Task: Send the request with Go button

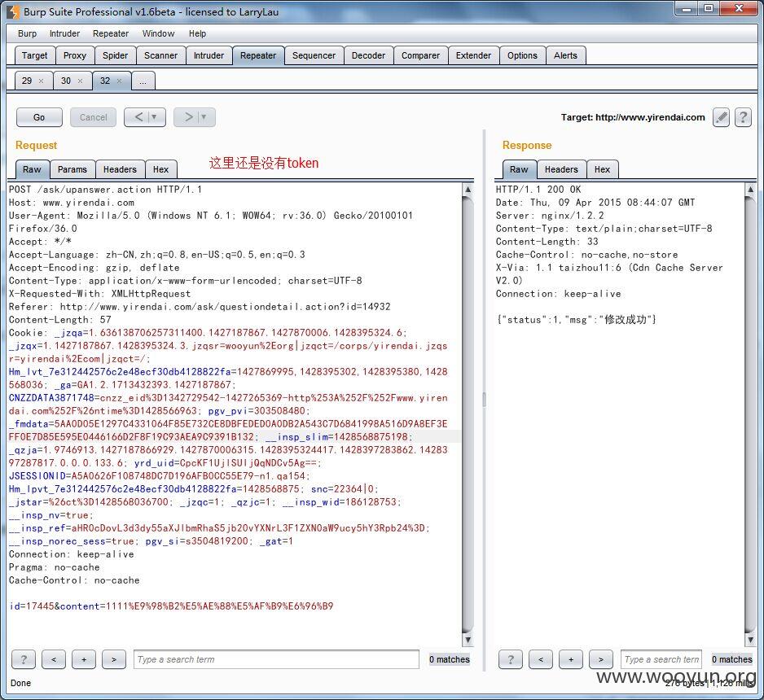Action: pyautogui.click(x=39, y=117)
